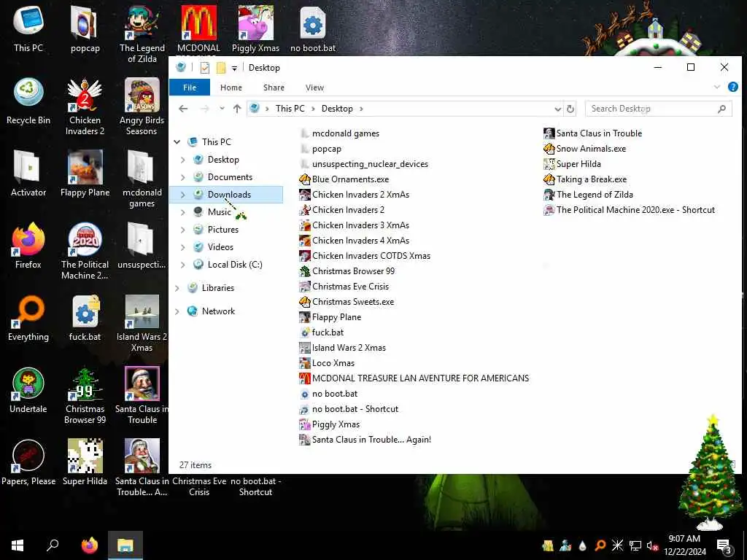
Task: Select the Christmas Browser 99 desktop icon
Action: 85,396
